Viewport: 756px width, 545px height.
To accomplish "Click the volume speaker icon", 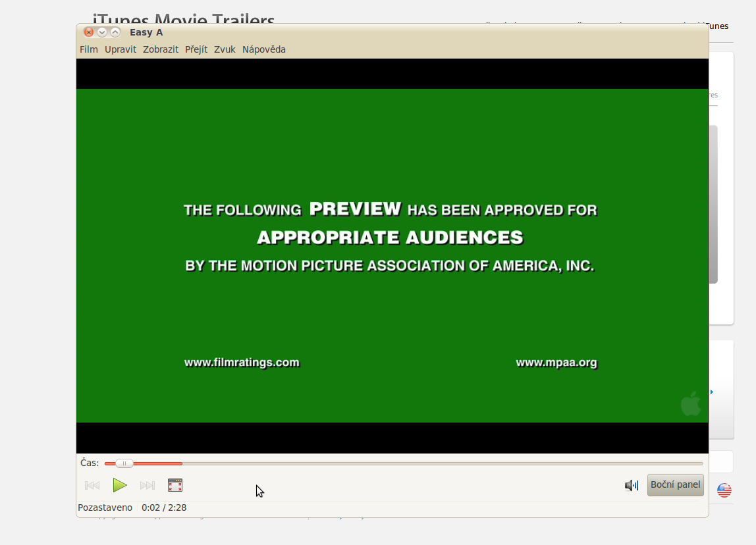I will 631,485.
